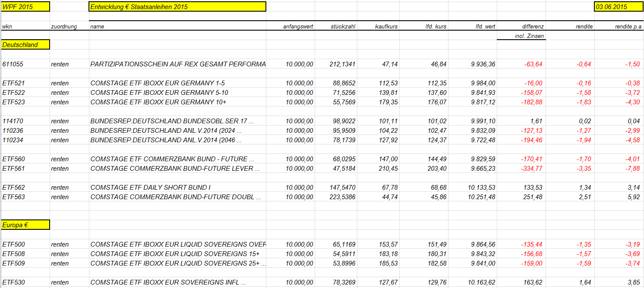This screenshot has height=288, width=644.
Task: Select COMSTAGE ETF IBOXX EUR GERMANY 1-5 cell
Action: (x=177, y=83)
